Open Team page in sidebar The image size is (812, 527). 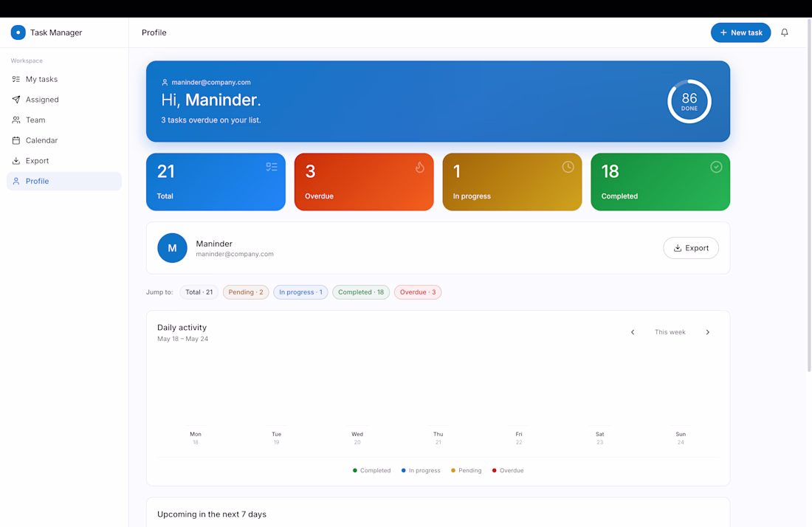tap(64, 120)
